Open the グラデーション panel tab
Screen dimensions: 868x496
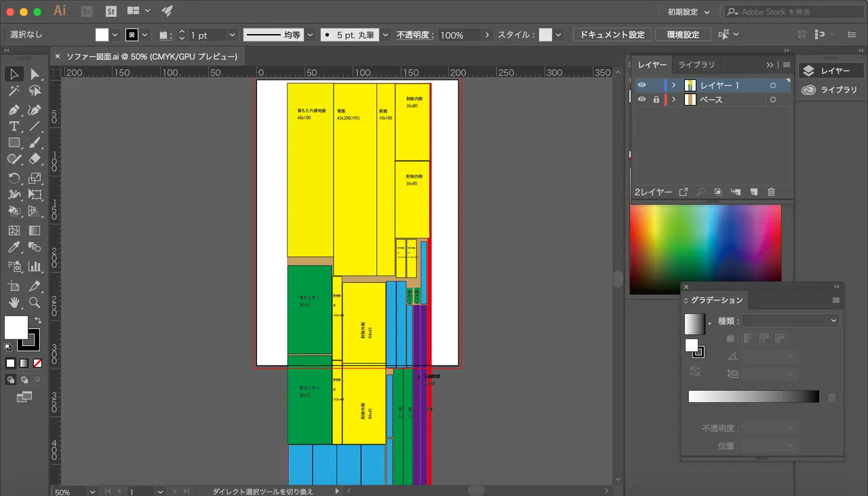click(x=717, y=300)
